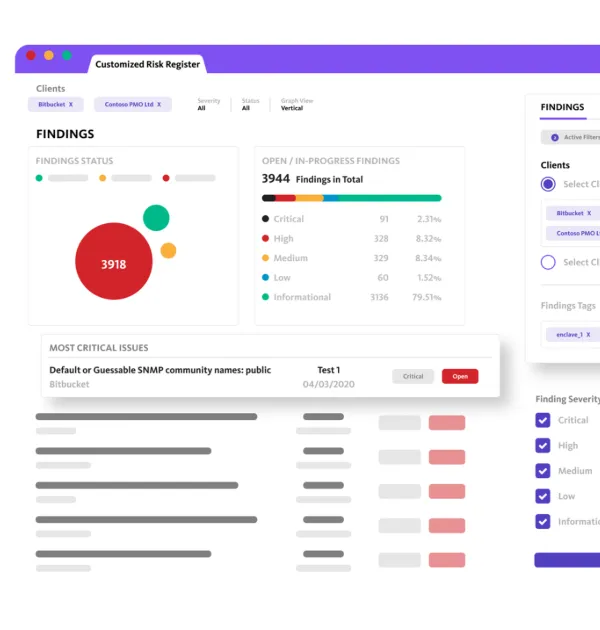Viewport: 600px width, 630px height.
Task: Click the red 3918 findings bubble
Action: click(x=114, y=262)
